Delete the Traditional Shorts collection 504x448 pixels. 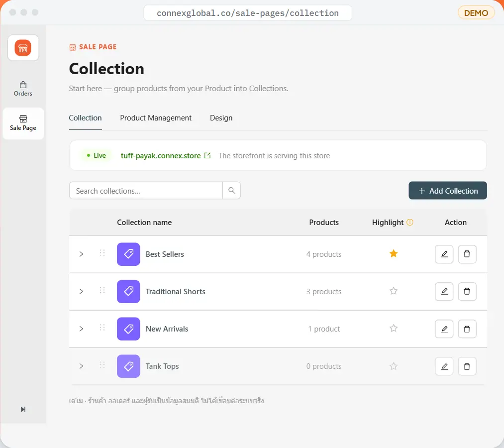tap(467, 291)
